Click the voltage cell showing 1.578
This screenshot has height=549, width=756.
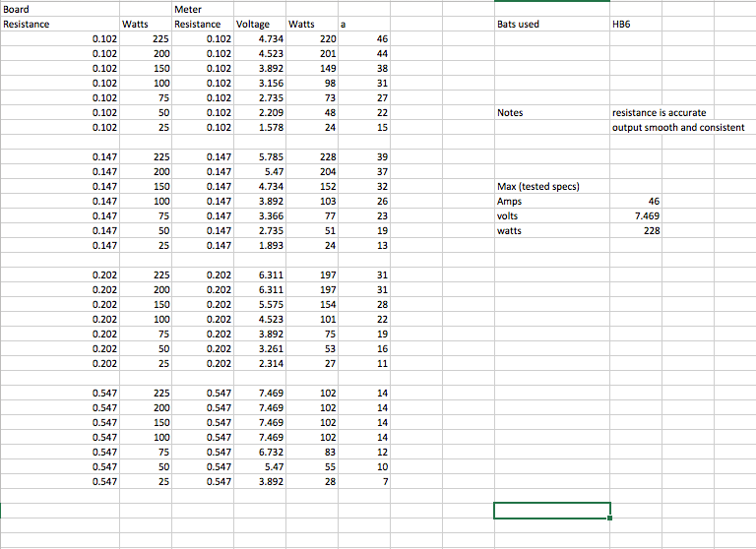[259, 128]
